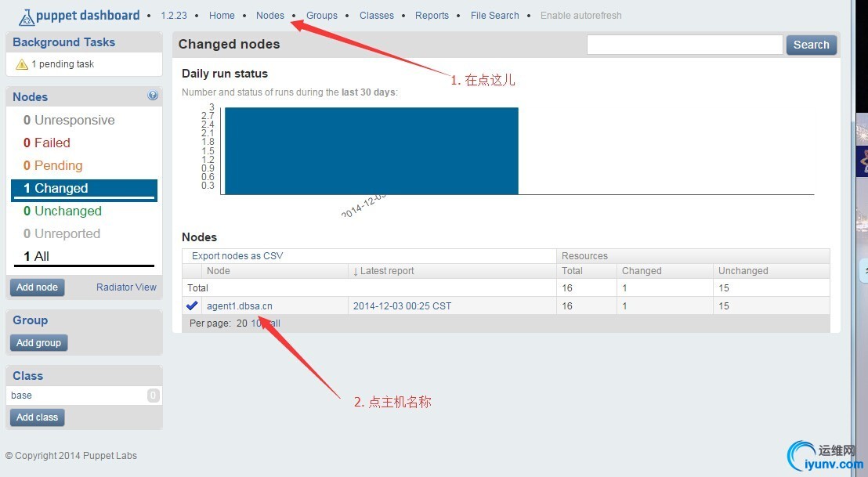
Task: Go to the Nodes navigation item
Action: [x=270, y=16]
